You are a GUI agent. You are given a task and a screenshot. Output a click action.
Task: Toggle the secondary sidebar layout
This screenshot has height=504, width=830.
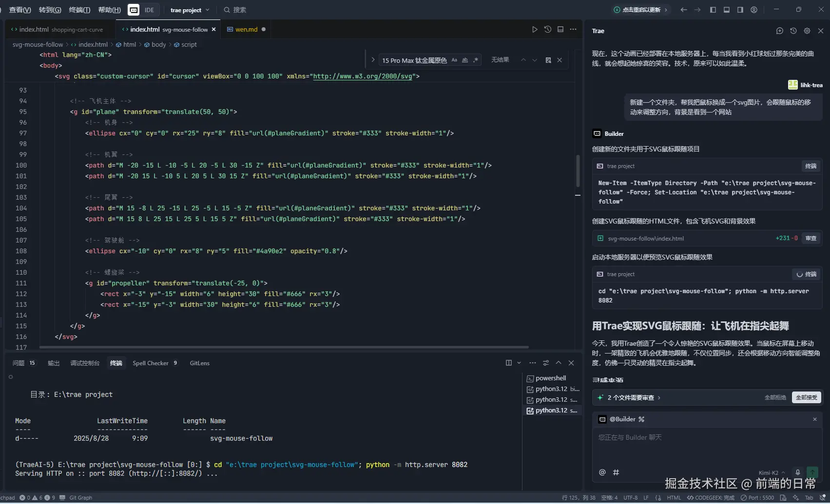tap(740, 10)
